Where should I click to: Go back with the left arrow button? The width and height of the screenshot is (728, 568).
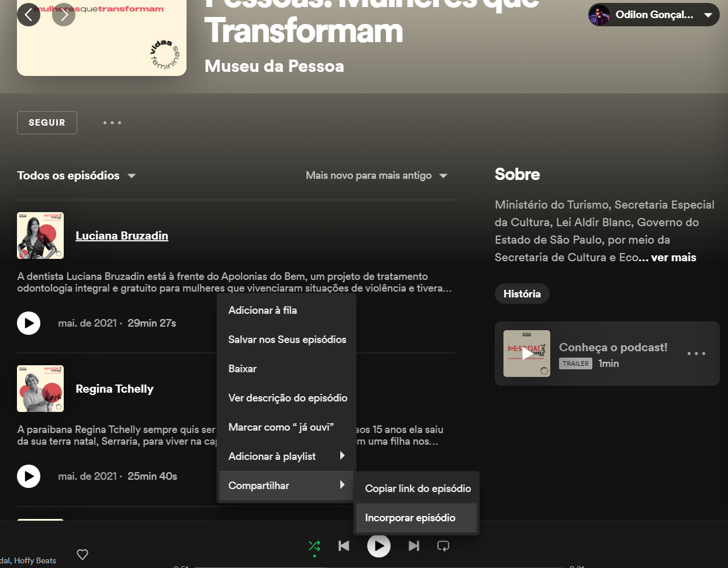pyautogui.click(x=29, y=15)
